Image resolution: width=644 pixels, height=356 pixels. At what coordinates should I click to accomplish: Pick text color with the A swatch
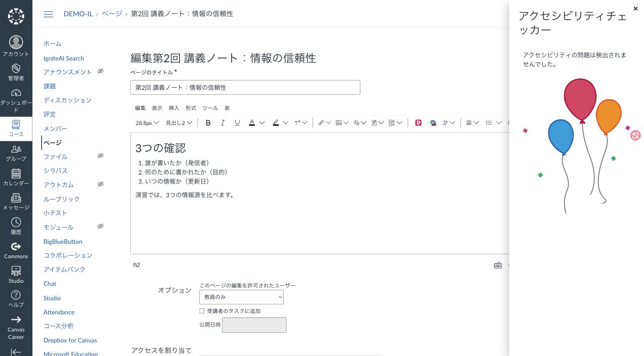[252, 123]
